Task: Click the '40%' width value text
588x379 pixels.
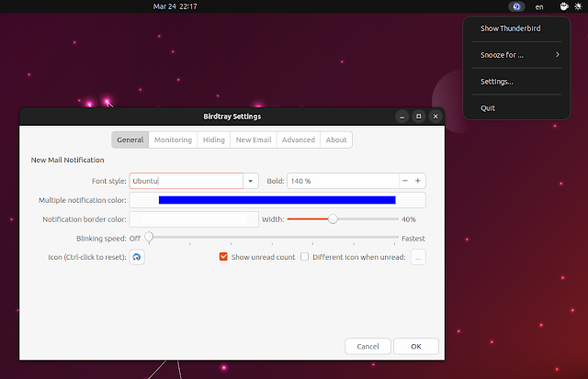Action: [x=409, y=219]
